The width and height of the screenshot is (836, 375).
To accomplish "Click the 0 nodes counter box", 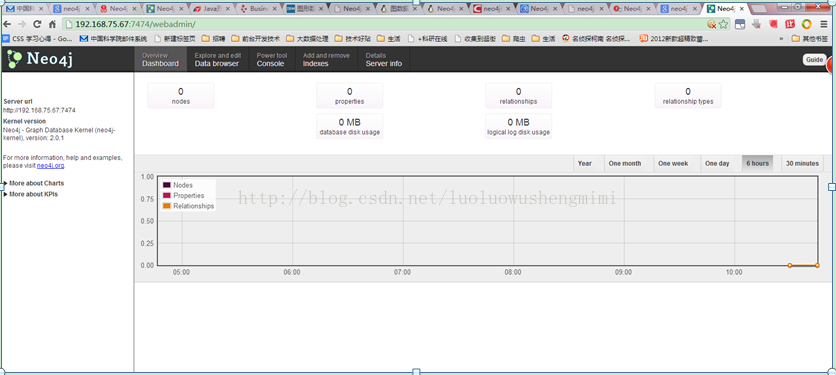I will (181, 95).
